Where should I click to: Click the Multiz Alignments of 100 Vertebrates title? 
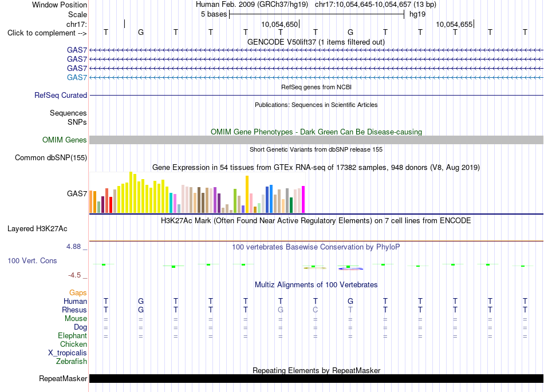coord(316,285)
